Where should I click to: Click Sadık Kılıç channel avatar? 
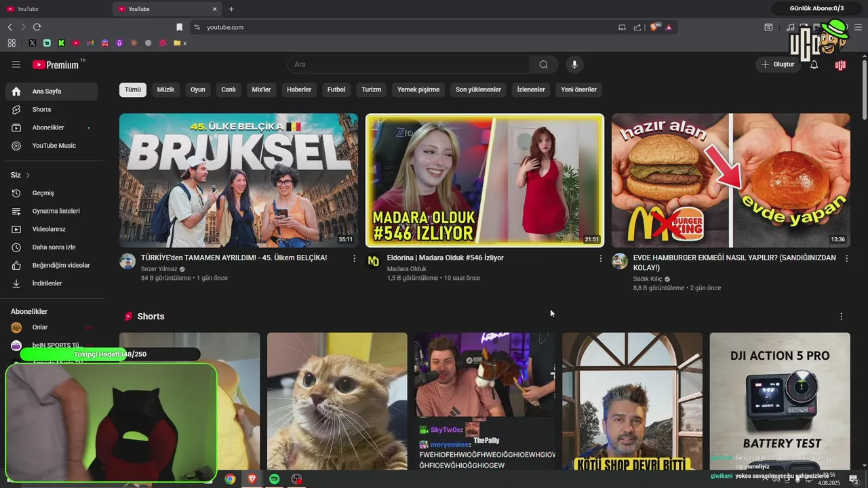[620, 262]
